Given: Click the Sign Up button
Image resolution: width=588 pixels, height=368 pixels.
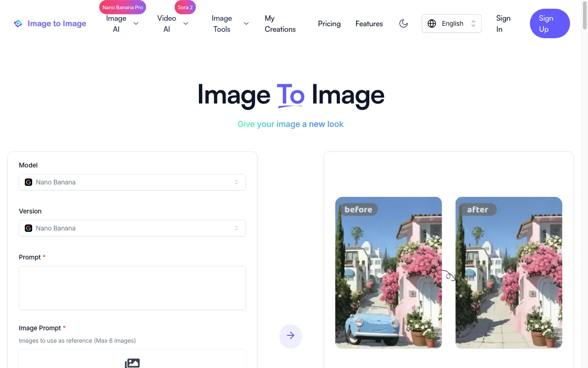Looking at the screenshot, I should [550, 23].
